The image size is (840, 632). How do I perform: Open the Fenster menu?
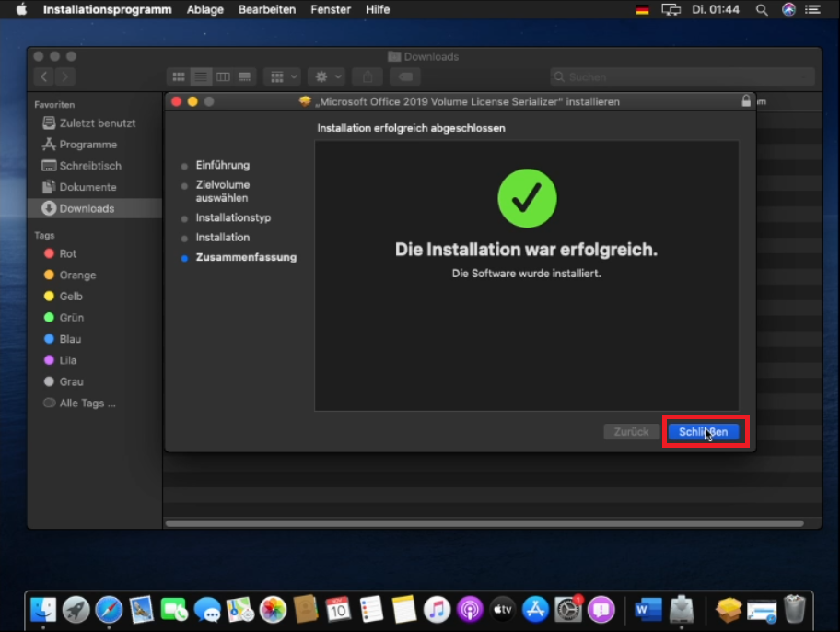point(331,9)
